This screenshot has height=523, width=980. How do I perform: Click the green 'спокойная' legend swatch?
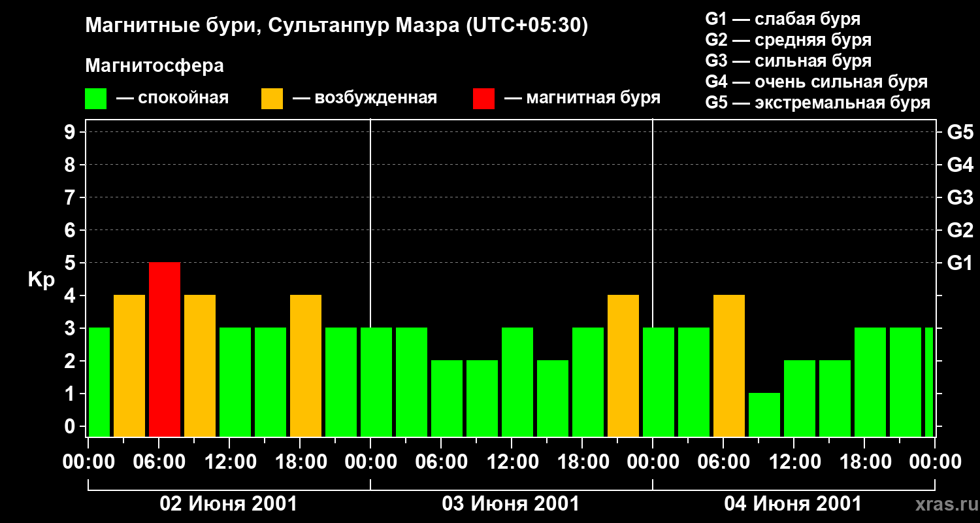click(96, 99)
